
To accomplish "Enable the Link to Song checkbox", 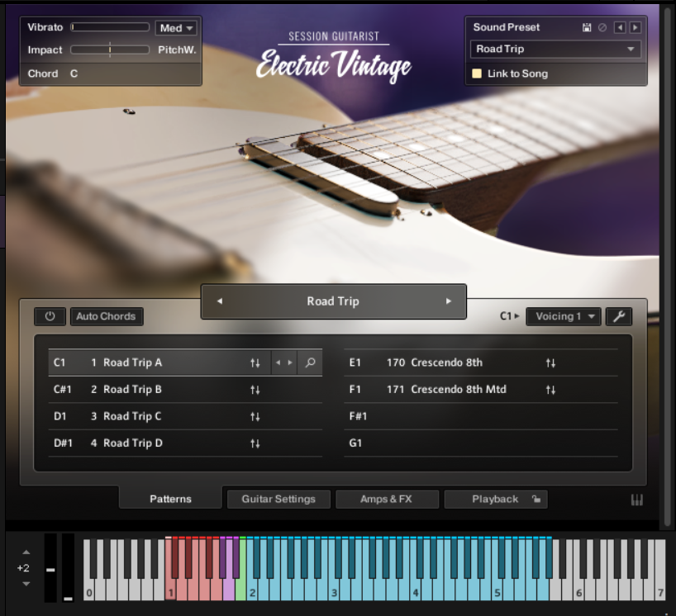I will click(477, 73).
